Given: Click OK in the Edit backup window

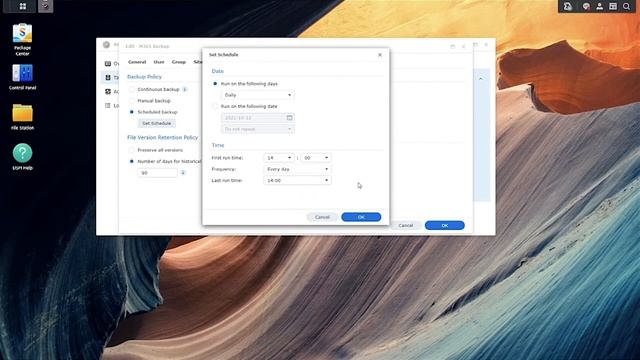Looking at the screenshot, I should click(444, 225).
